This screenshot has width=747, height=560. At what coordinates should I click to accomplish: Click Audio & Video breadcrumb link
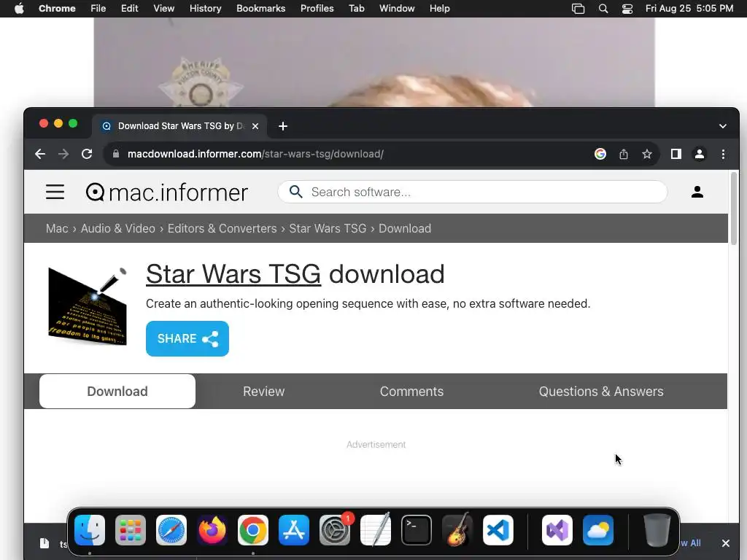(117, 228)
